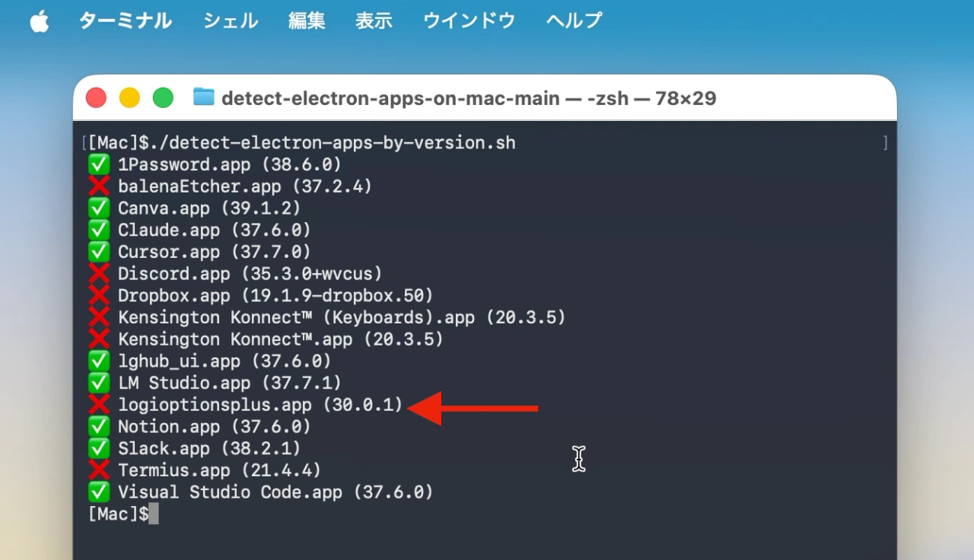Screen dimensions: 974x560
Task: Toggle the red X beside Termius.app
Action: [x=98, y=469]
